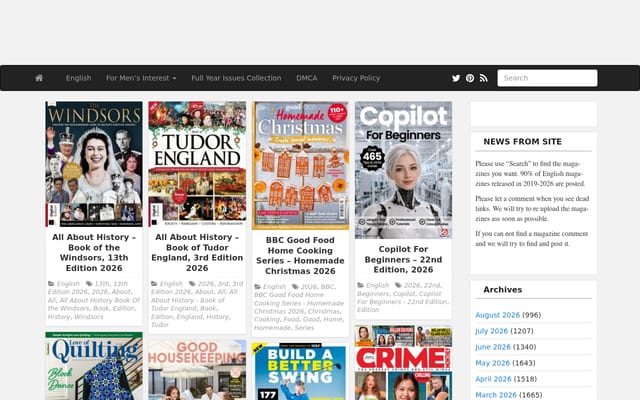Open the Privacy Policy page
The width and height of the screenshot is (640, 400).
(356, 78)
